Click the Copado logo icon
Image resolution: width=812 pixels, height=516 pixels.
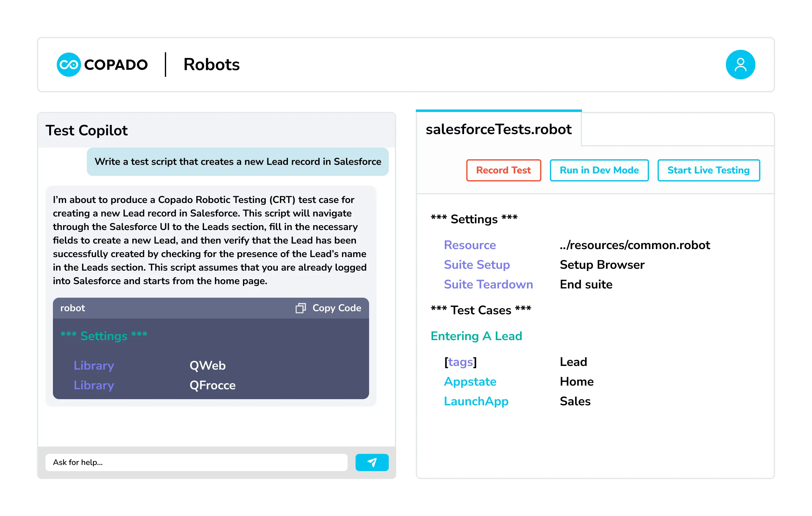point(69,64)
